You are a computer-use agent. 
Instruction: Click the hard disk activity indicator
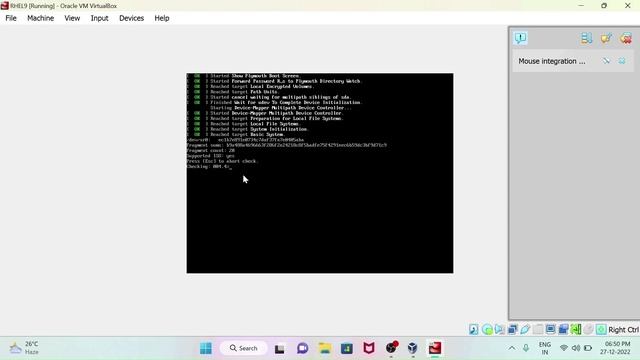(x=473, y=329)
